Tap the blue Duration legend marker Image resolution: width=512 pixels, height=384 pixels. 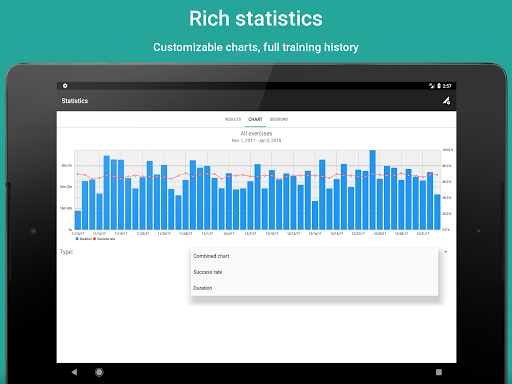coord(77,239)
